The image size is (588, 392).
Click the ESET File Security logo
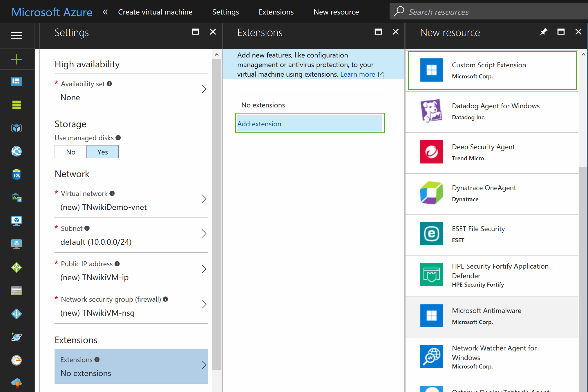point(431,234)
